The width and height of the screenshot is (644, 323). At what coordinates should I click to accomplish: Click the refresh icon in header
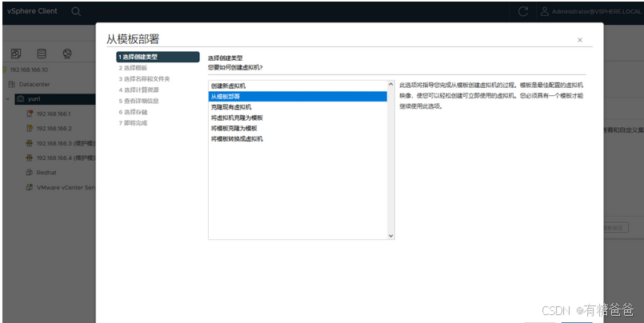tap(523, 11)
